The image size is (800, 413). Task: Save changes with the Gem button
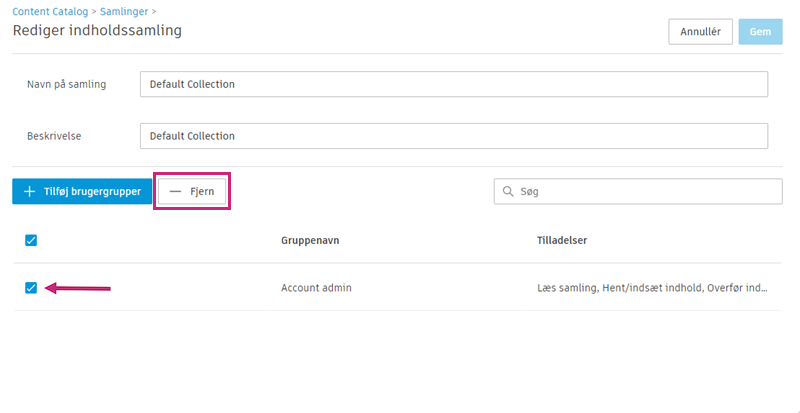760,31
